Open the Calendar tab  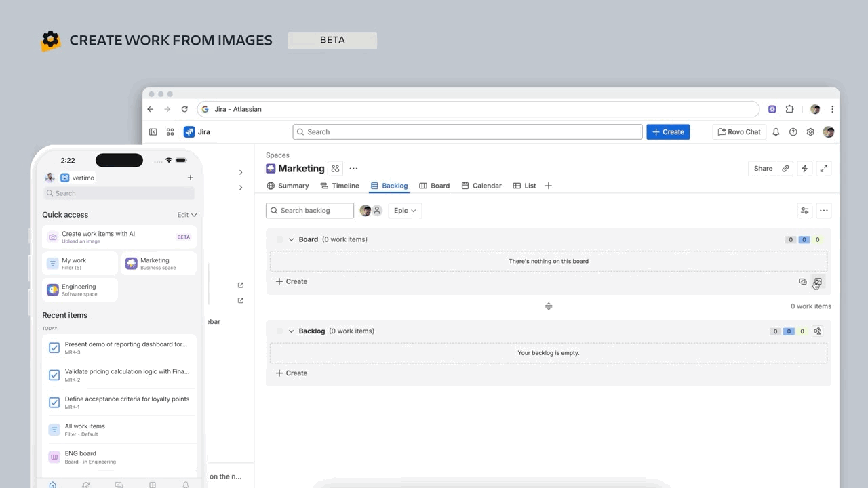click(x=481, y=186)
